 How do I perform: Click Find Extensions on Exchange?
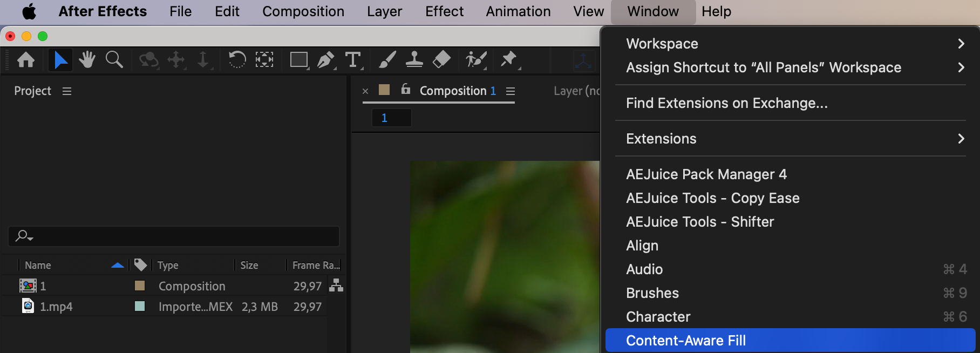(x=726, y=103)
